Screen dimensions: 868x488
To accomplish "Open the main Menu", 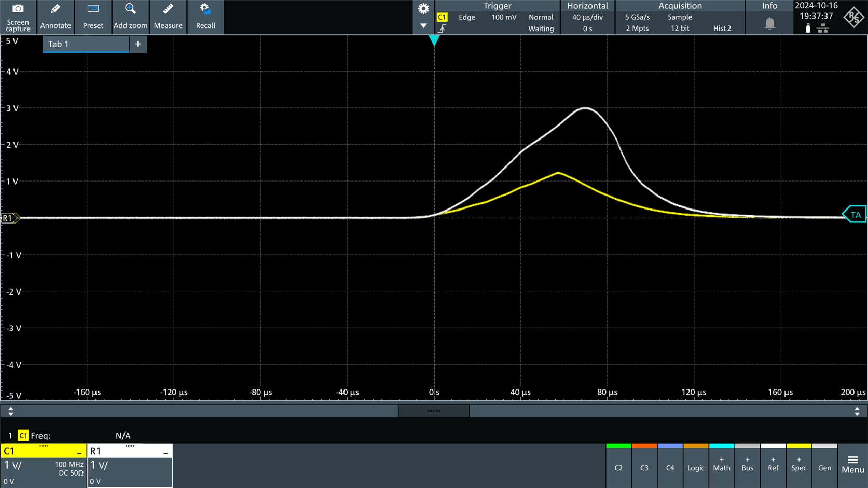I will point(852,465).
